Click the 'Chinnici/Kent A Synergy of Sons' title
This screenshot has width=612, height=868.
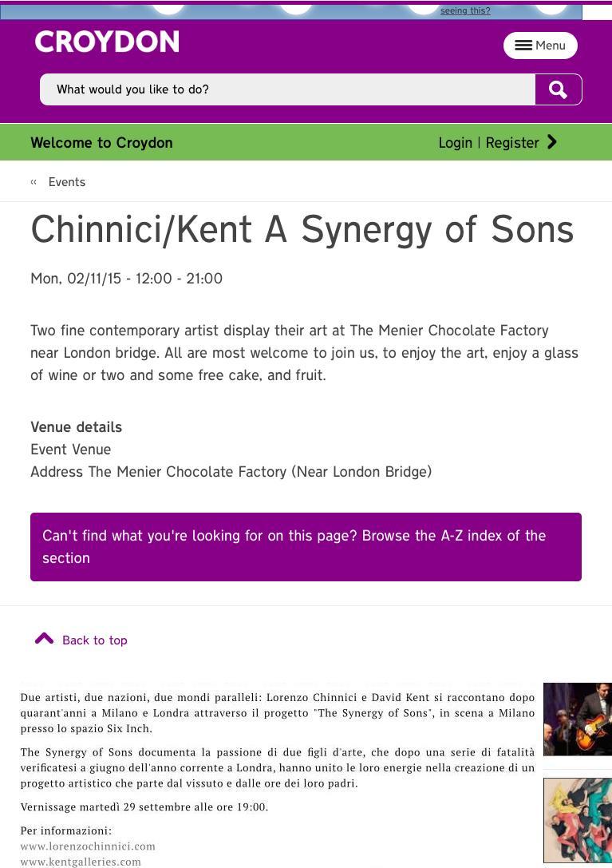pyautogui.click(x=302, y=229)
